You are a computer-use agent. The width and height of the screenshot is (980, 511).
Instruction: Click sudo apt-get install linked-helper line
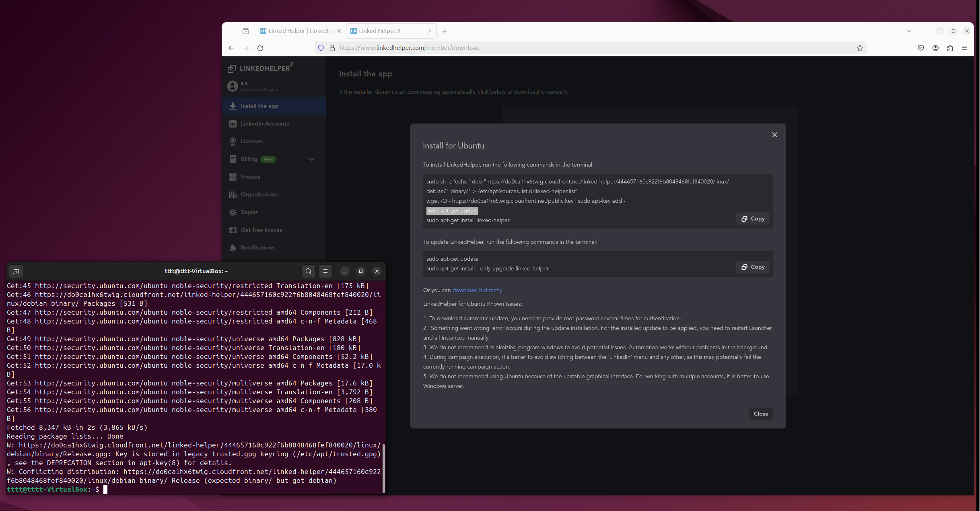pyautogui.click(x=468, y=220)
